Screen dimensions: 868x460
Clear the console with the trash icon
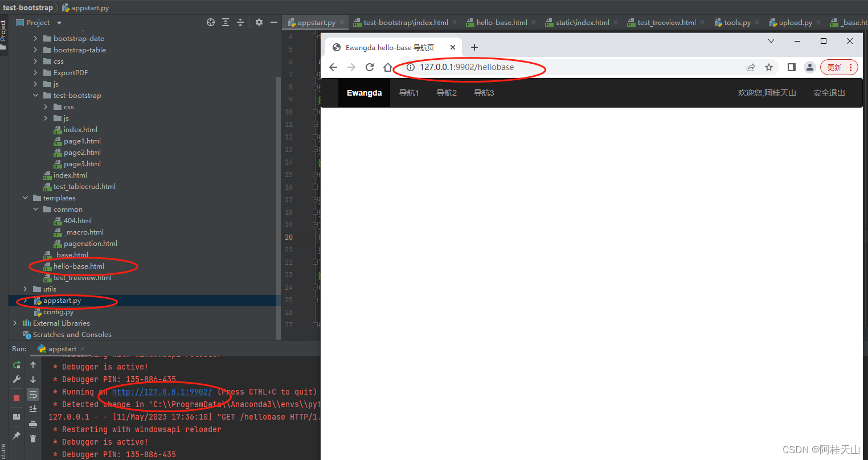coord(33,438)
